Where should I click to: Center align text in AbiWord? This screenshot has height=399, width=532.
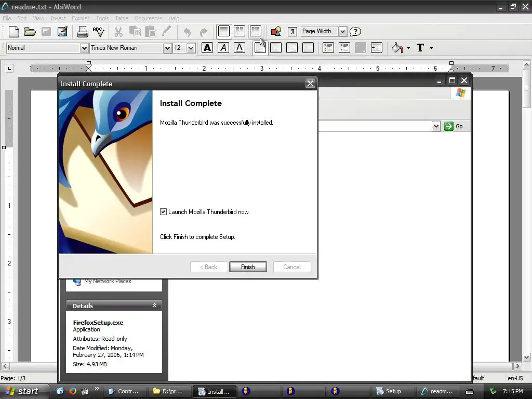point(276,48)
